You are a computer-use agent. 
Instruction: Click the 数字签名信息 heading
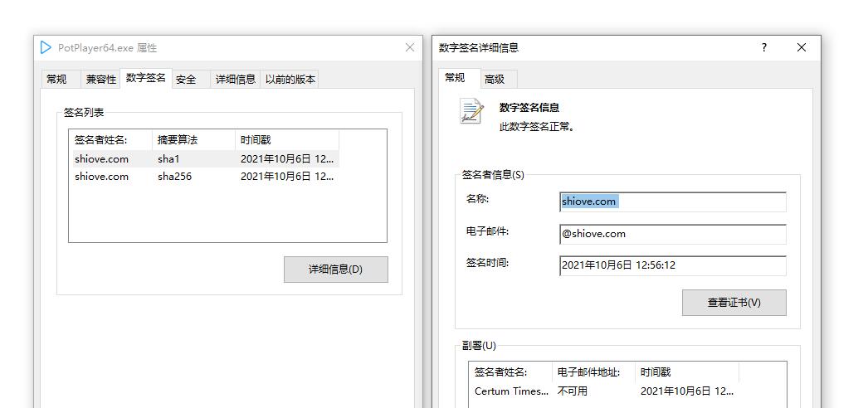(x=529, y=108)
